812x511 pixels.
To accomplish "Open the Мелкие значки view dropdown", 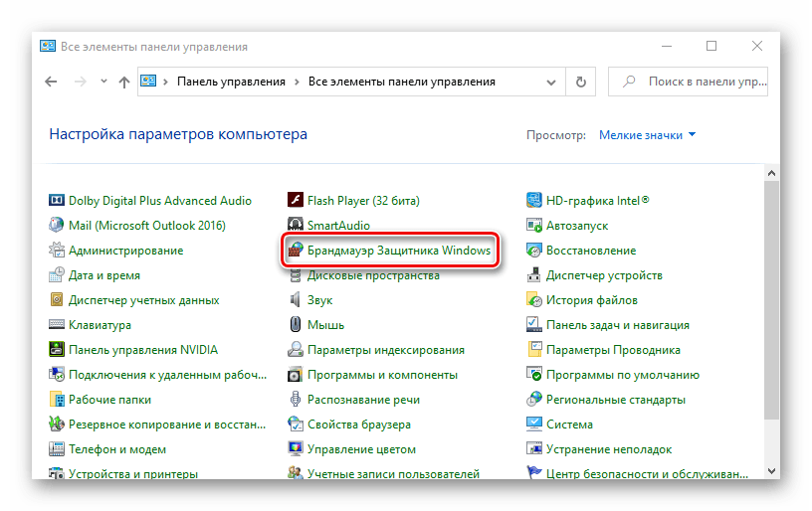I will (x=648, y=135).
